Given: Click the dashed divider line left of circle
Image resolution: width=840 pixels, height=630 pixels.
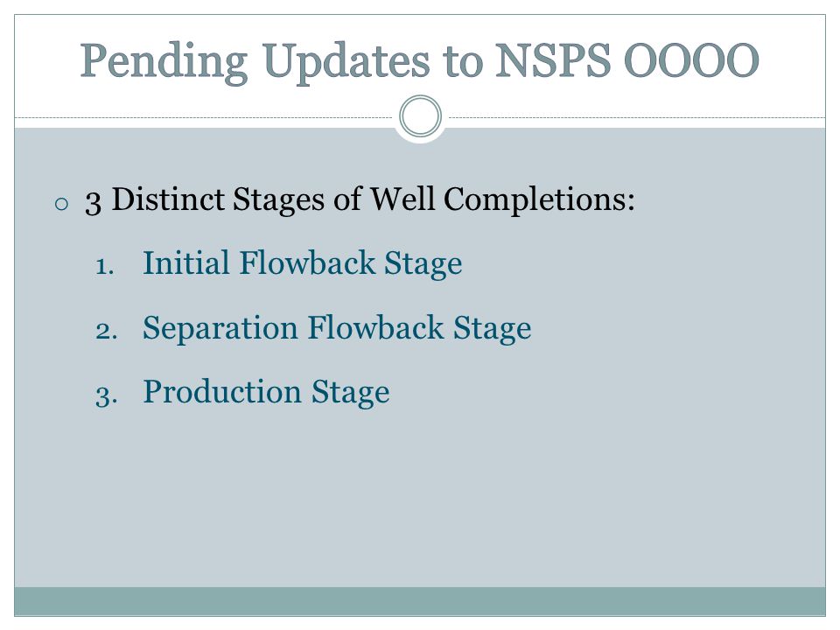Looking at the screenshot, I should point(204,117).
